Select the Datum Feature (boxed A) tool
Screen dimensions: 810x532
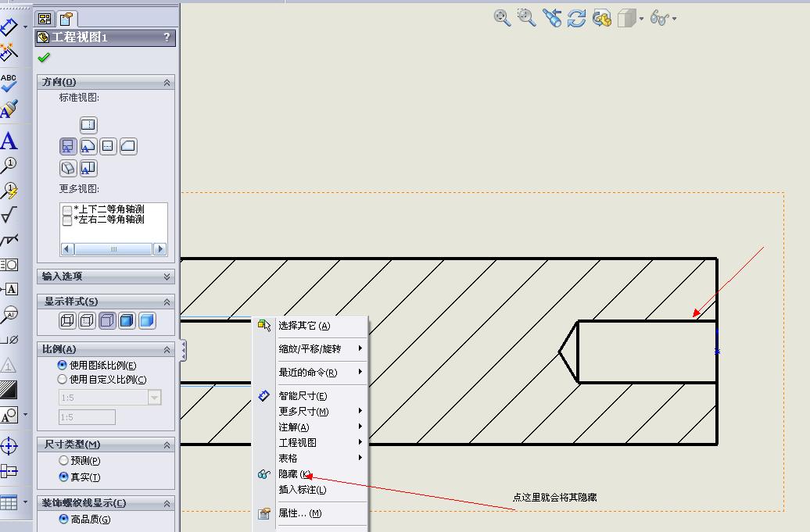coord(10,289)
